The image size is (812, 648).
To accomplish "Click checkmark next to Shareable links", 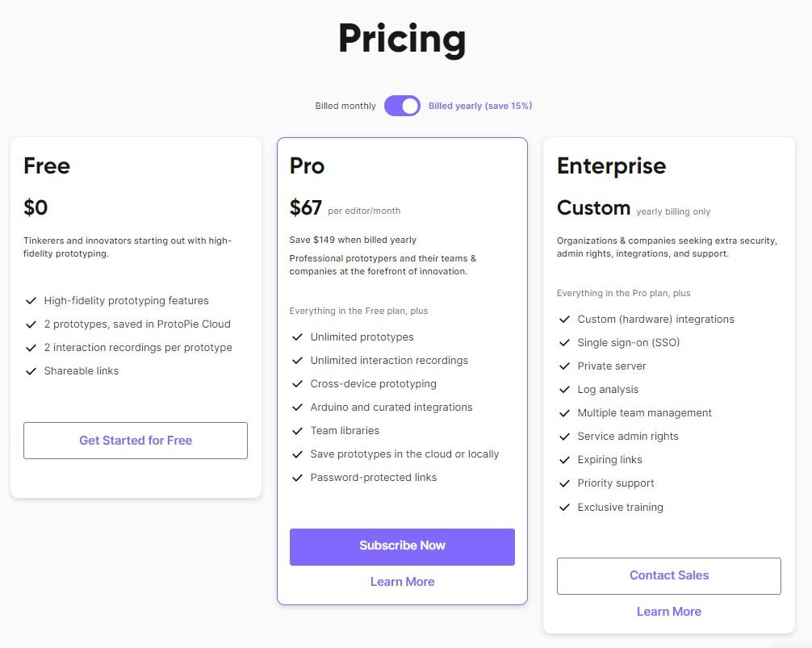I will [x=31, y=371].
